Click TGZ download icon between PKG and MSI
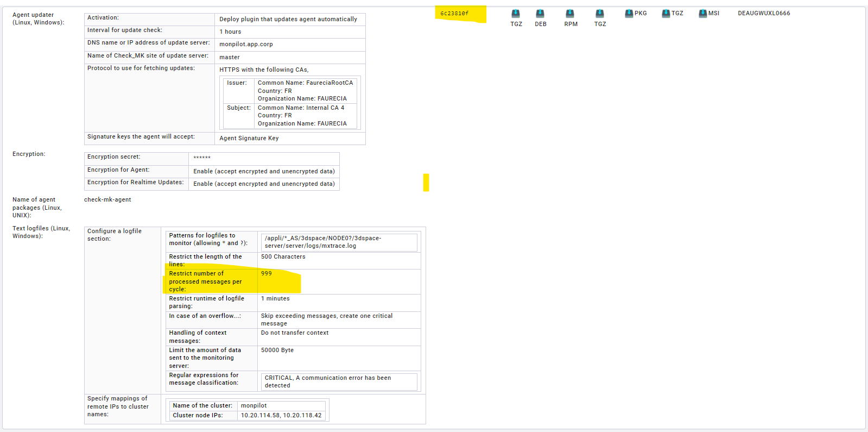This screenshot has height=432, width=868. [x=666, y=14]
